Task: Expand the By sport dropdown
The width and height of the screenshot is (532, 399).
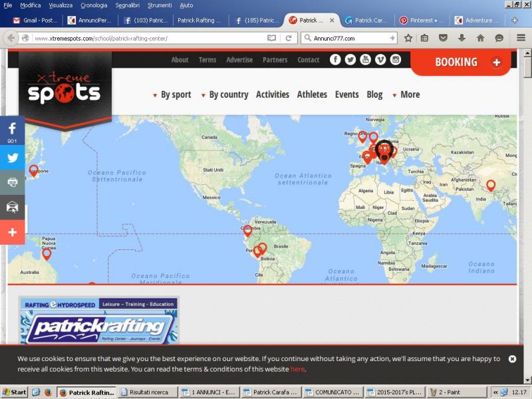Action: coord(172,95)
